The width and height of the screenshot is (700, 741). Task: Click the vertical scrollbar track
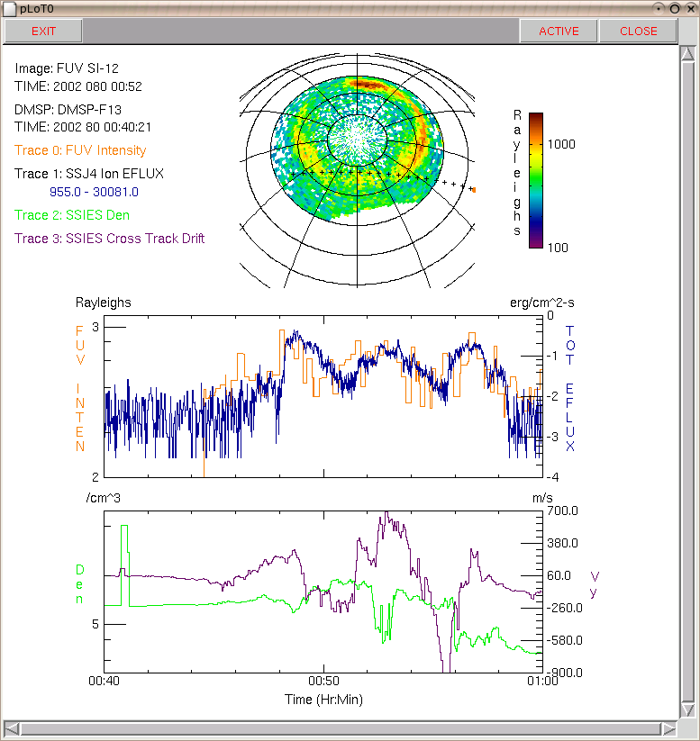[687, 382]
